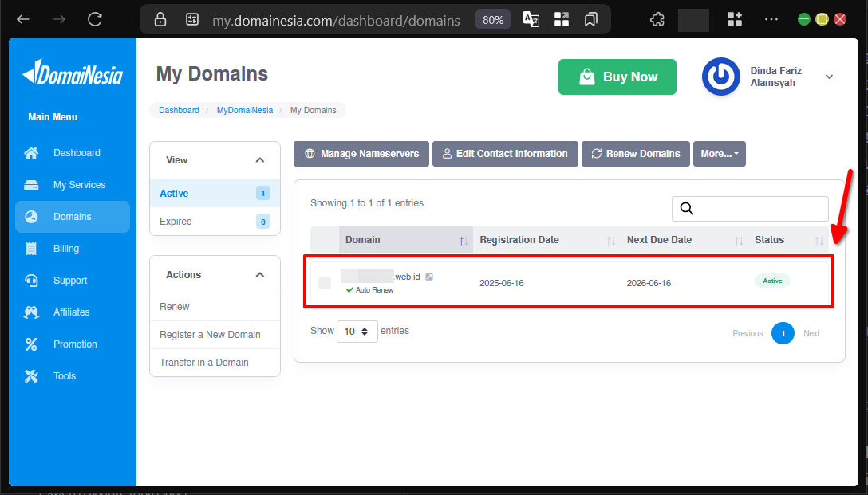Click the DomaiNesia logo
This screenshot has width=868, height=495.
coord(72,74)
